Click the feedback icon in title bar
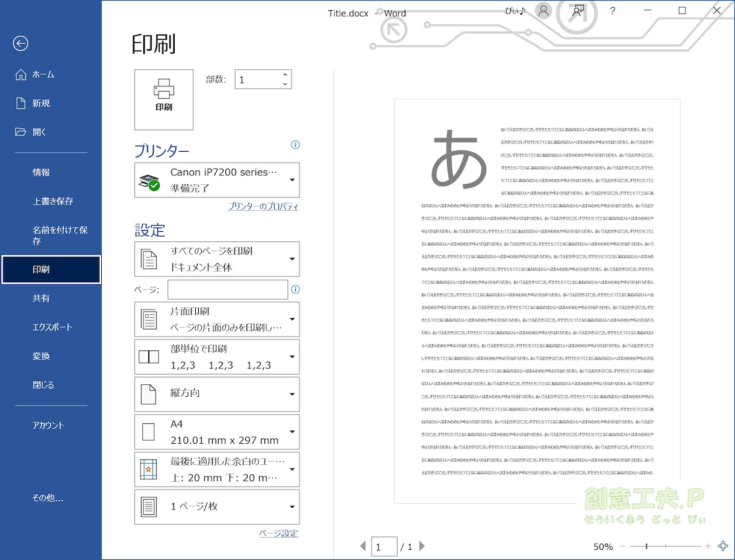 [x=577, y=11]
